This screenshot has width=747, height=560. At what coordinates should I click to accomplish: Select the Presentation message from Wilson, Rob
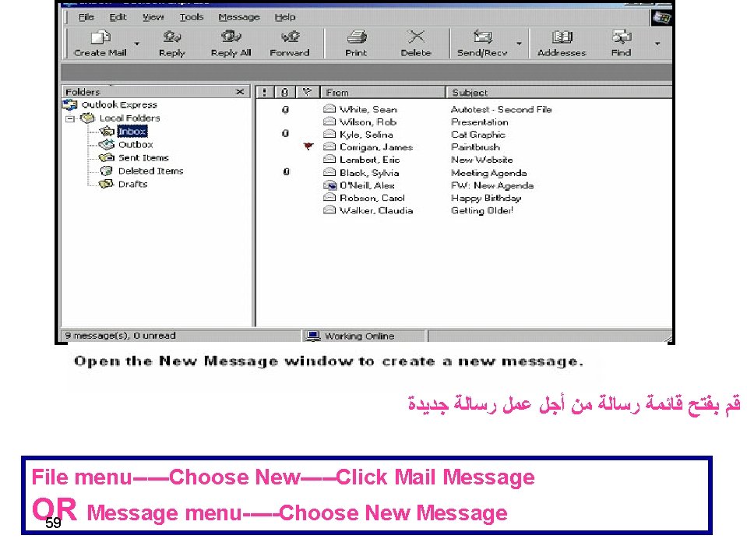coord(479,122)
